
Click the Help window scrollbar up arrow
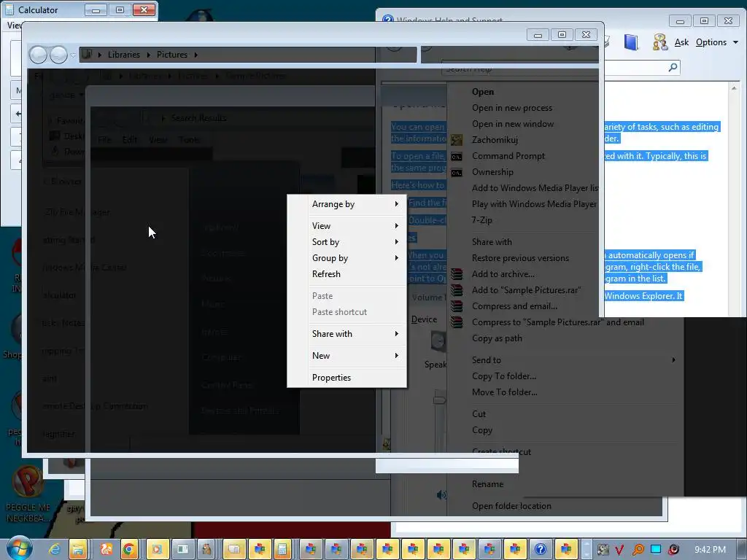click(734, 88)
